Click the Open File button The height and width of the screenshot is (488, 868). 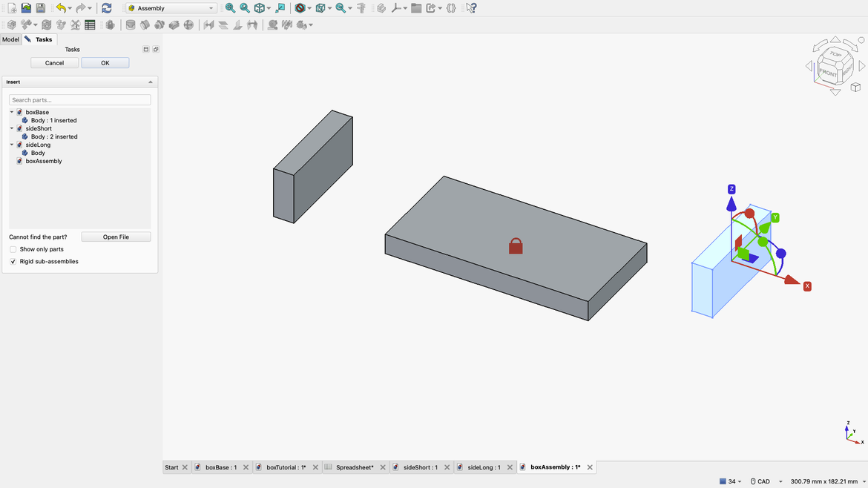[x=116, y=236]
